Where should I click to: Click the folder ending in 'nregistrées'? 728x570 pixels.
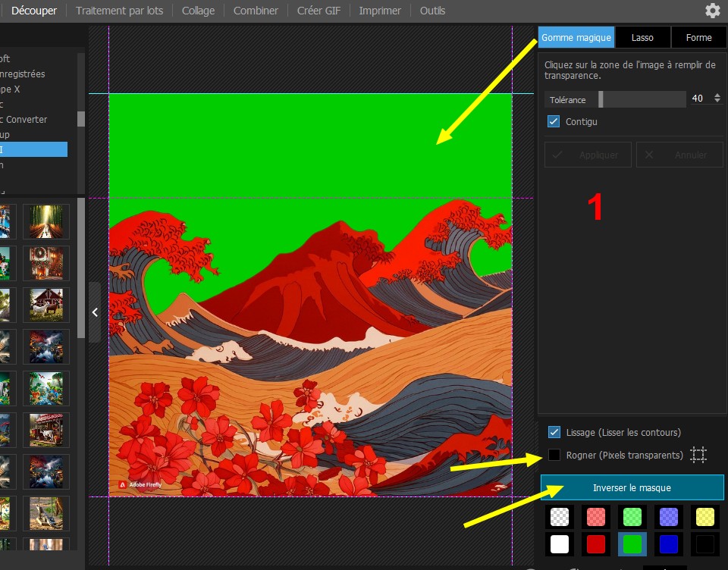[22, 74]
